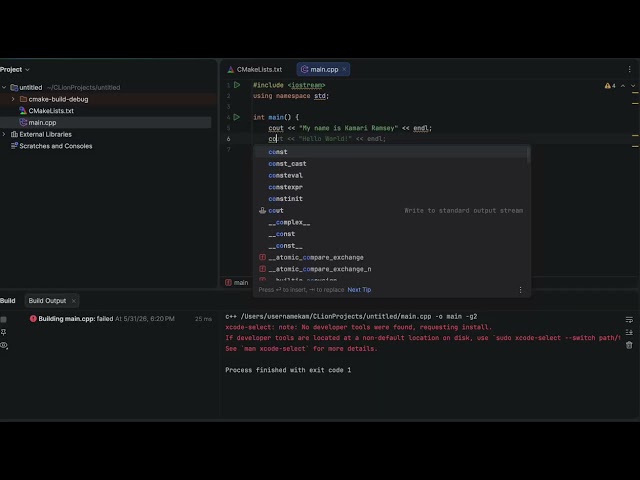
Task: Jump to the previous highlighted problem (up arrow)
Action: click(x=623, y=86)
